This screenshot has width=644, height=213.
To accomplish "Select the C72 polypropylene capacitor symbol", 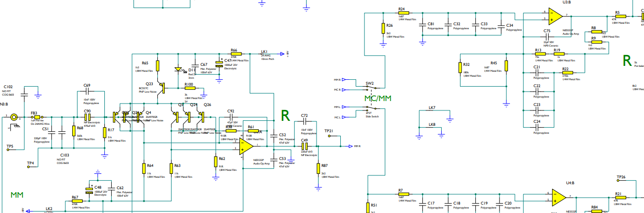I will tap(305, 121).
